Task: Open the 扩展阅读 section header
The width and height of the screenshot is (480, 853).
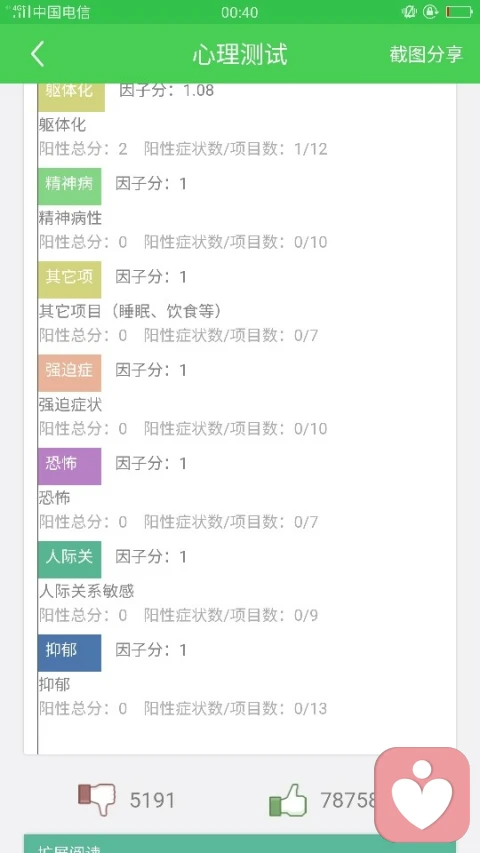Action: coord(240,844)
